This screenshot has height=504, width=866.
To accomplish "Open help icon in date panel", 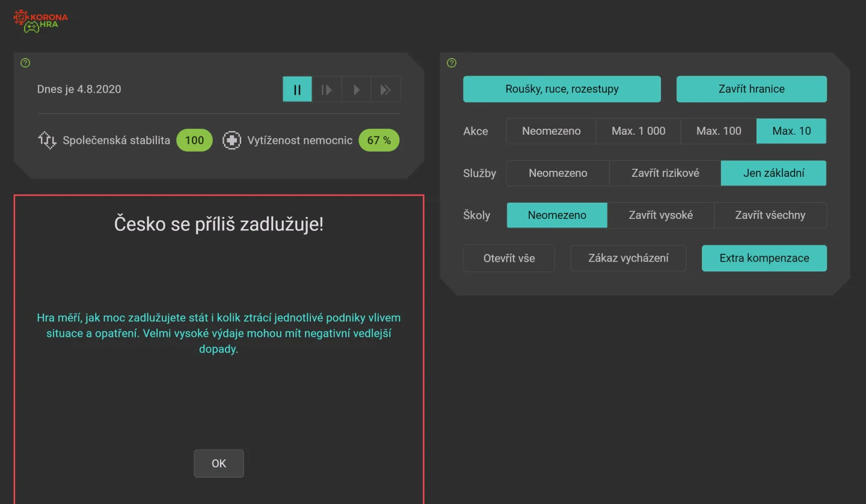I will (25, 63).
